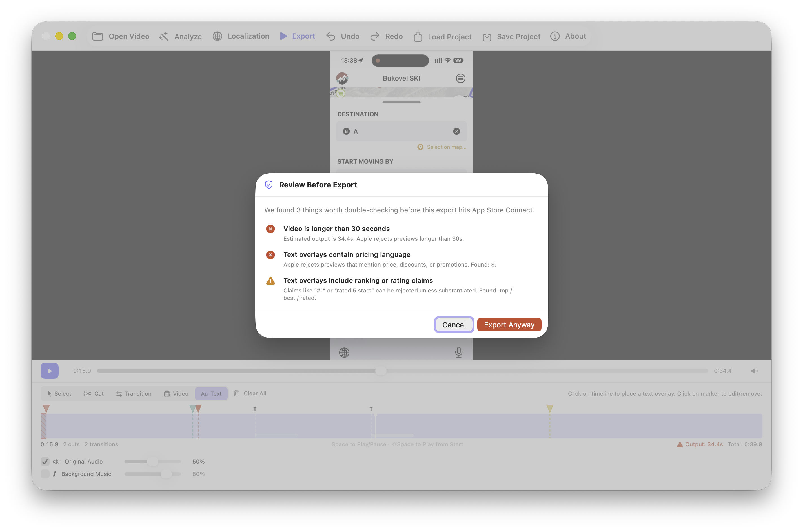The width and height of the screenshot is (803, 532).
Task: Click the Export Anyway button
Action: point(509,325)
